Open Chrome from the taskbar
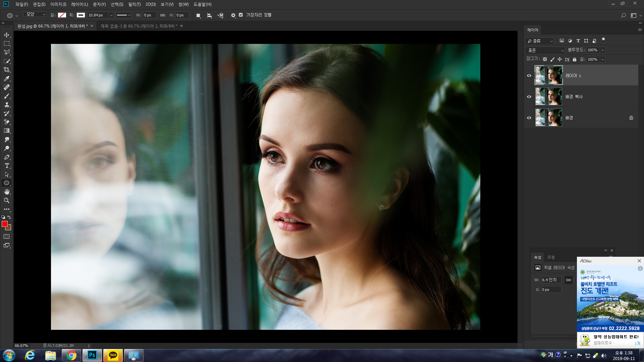The image size is (644, 362). coord(71,355)
